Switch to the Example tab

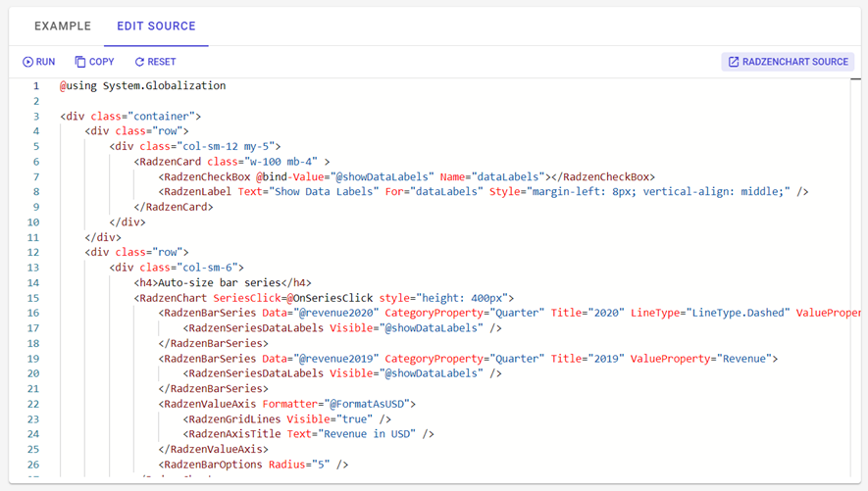(x=63, y=26)
